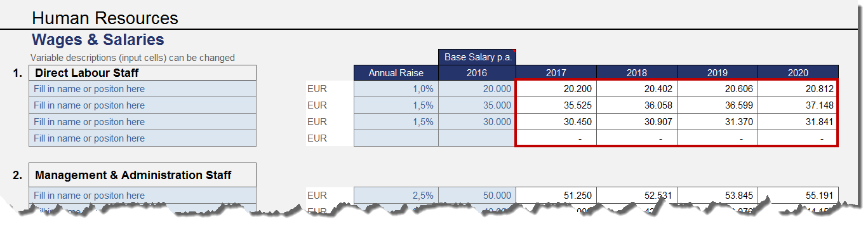Click section number 2. beside Management & Administration
This screenshot has width=868, height=233.
coord(17,175)
